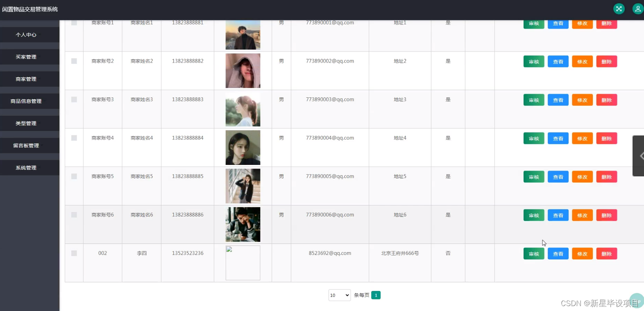The width and height of the screenshot is (644, 311).
Task: Click 修改 for the 002 李四 row
Action: pos(582,254)
